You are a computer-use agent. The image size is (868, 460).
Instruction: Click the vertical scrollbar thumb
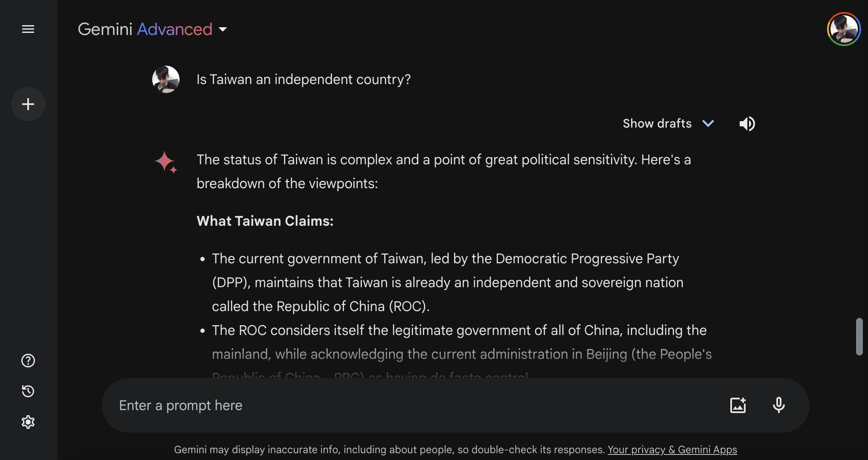pyautogui.click(x=859, y=336)
